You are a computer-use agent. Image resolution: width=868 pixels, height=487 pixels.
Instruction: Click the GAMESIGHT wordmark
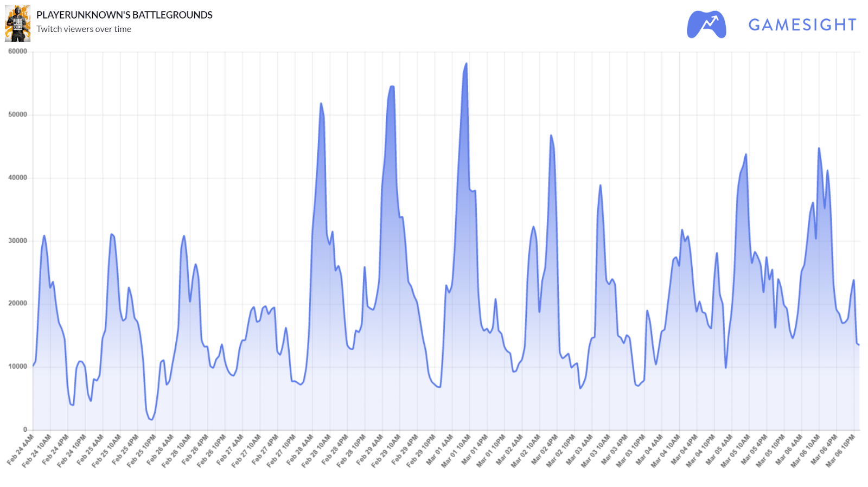(802, 25)
